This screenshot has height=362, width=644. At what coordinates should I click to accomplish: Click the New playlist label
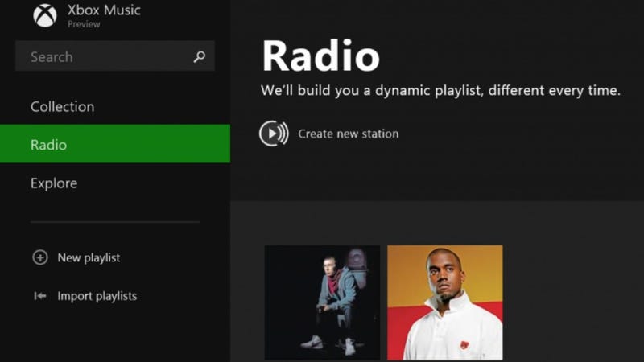(89, 257)
